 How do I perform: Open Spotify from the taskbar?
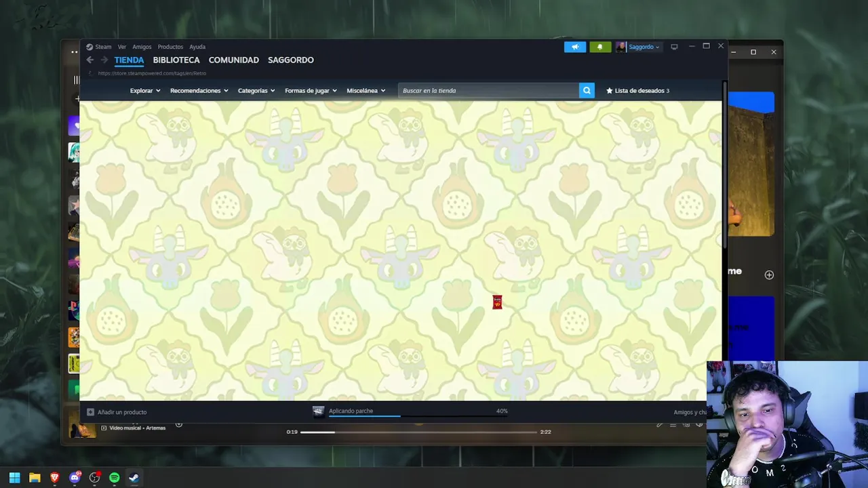pyautogui.click(x=115, y=478)
